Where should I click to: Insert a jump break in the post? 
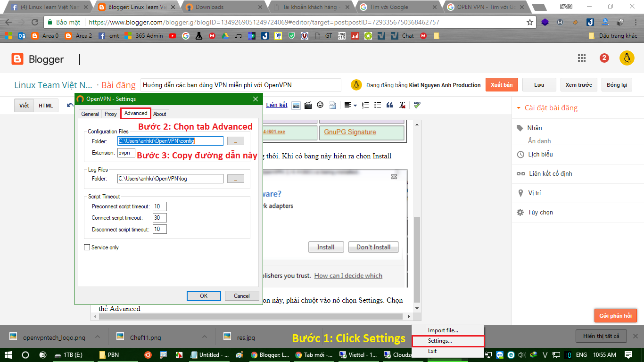click(x=333, y=105)
